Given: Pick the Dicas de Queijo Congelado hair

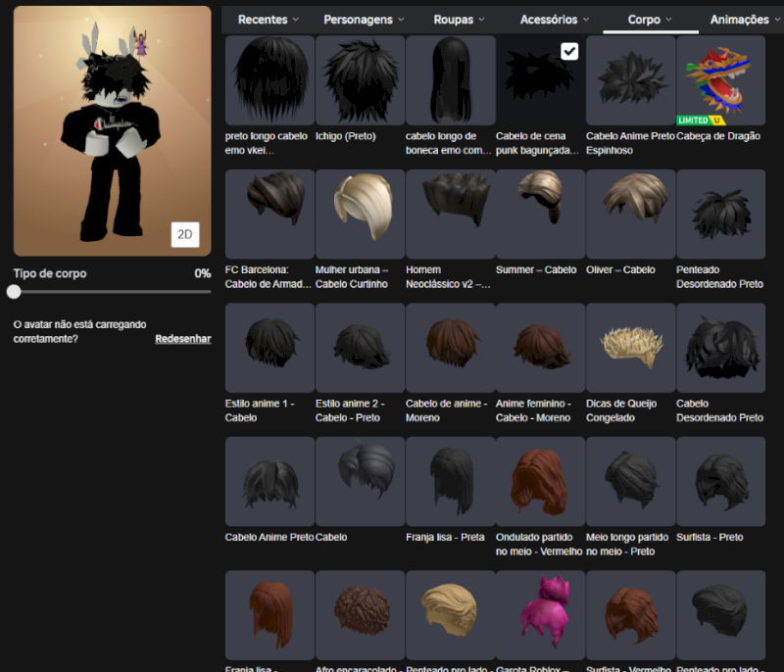Looking at the screenshot, I should (630, 348).
